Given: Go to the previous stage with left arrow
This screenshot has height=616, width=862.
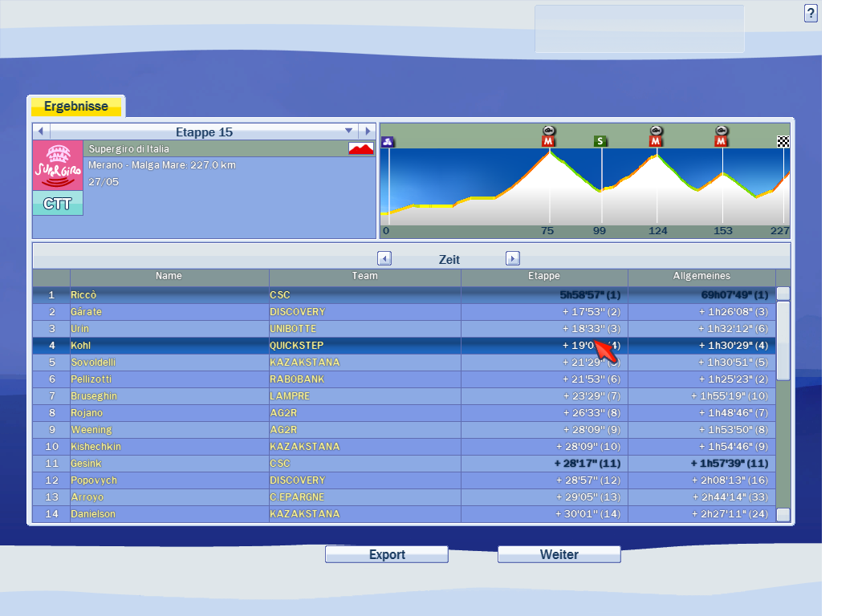Looking at the screenshot, I should coord(41,131).
